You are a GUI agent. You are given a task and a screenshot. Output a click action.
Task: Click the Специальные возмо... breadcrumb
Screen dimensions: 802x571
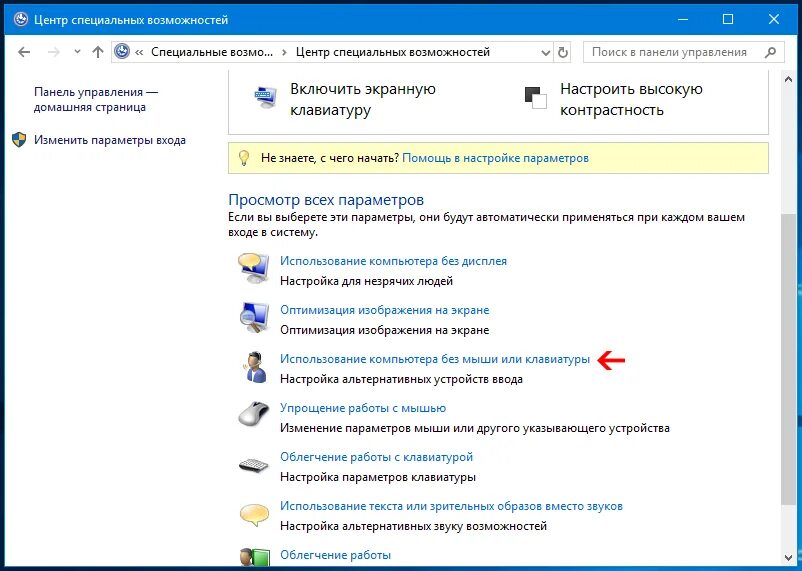212,52
